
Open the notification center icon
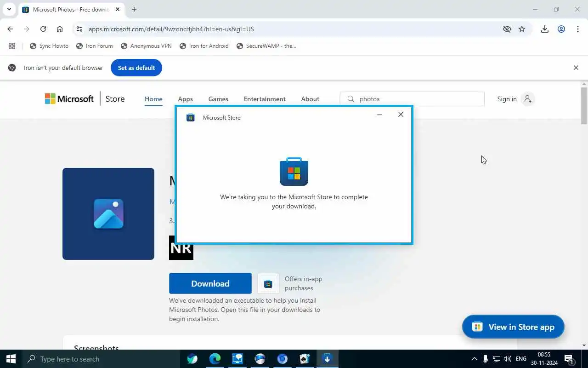pyautogui.click(x=569, y=359)
